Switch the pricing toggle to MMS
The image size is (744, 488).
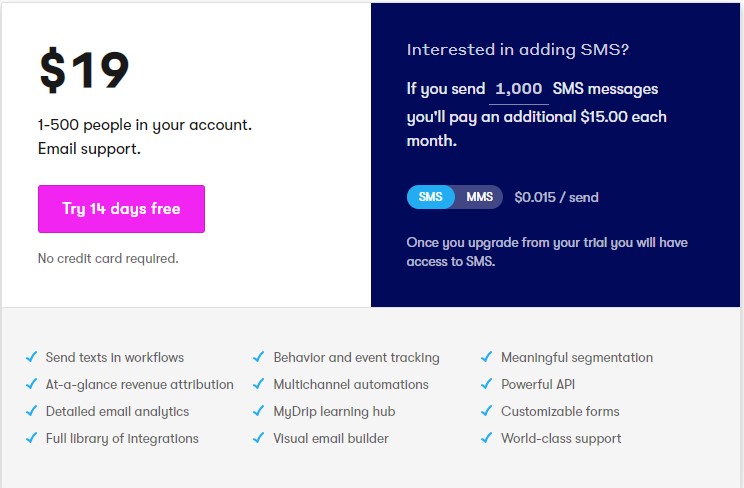pos(479,197)
